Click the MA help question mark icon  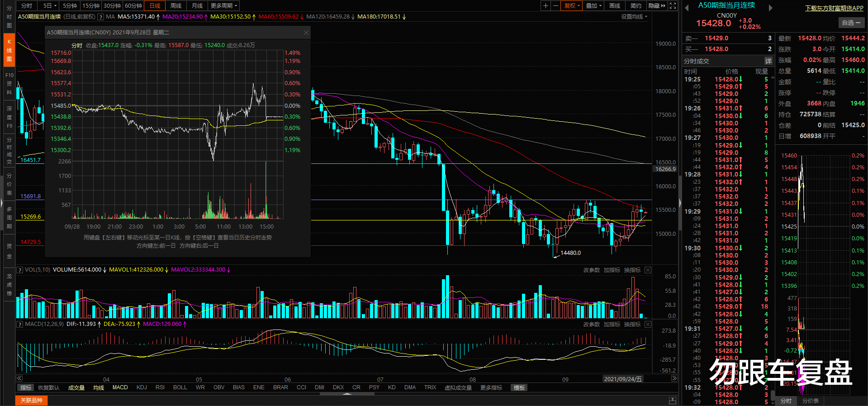pyautogui.click(x=100, y=17)
